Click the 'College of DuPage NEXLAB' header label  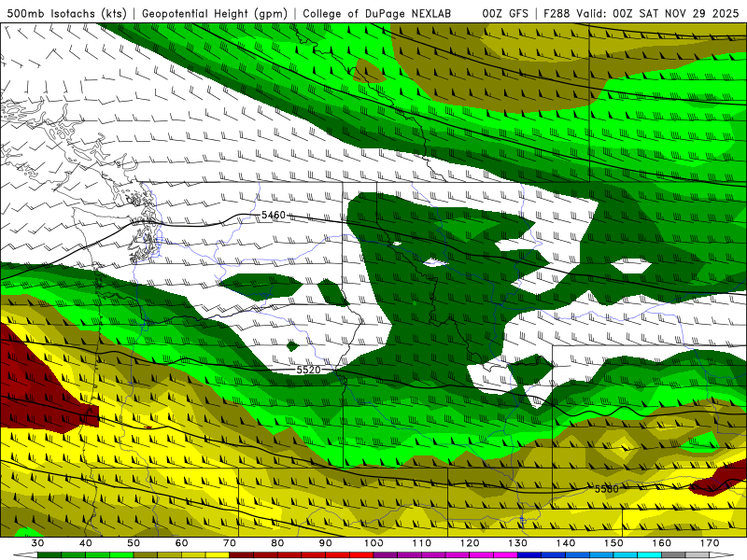click(377, 13)
